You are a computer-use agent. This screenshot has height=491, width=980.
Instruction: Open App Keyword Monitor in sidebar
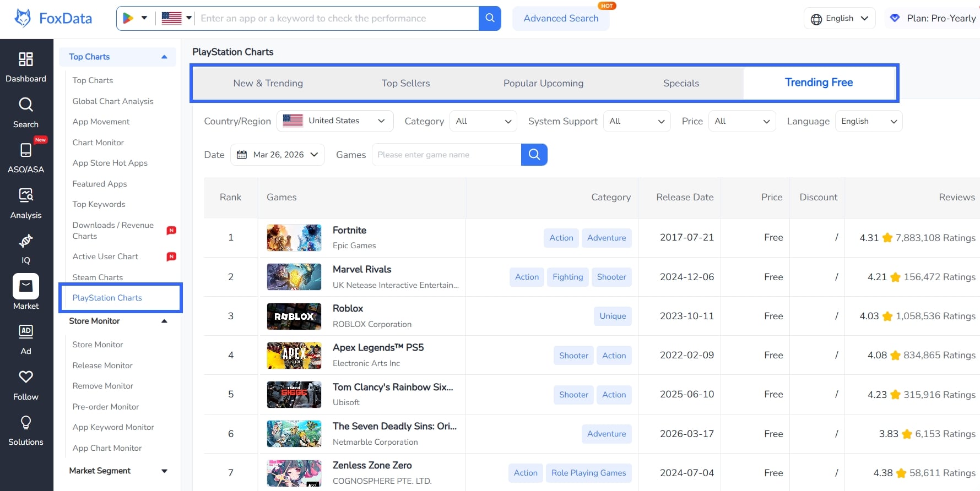[x=113, y=427]
